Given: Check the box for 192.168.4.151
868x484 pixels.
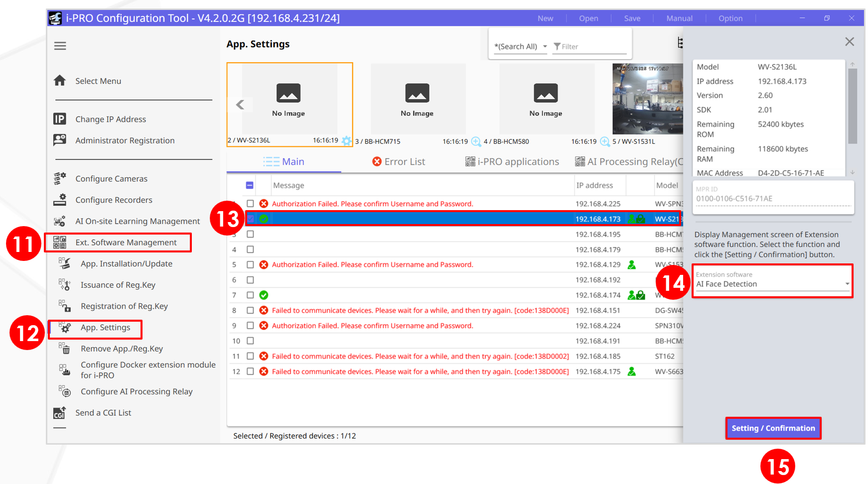Looking at the screenshot, I should (250, 310).
